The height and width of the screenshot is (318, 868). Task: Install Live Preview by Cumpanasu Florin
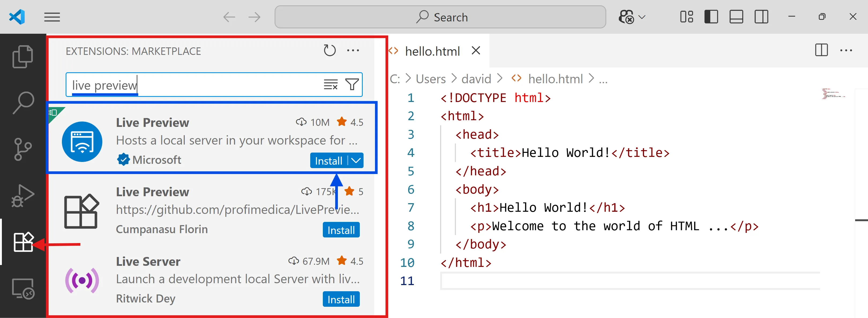341,230
